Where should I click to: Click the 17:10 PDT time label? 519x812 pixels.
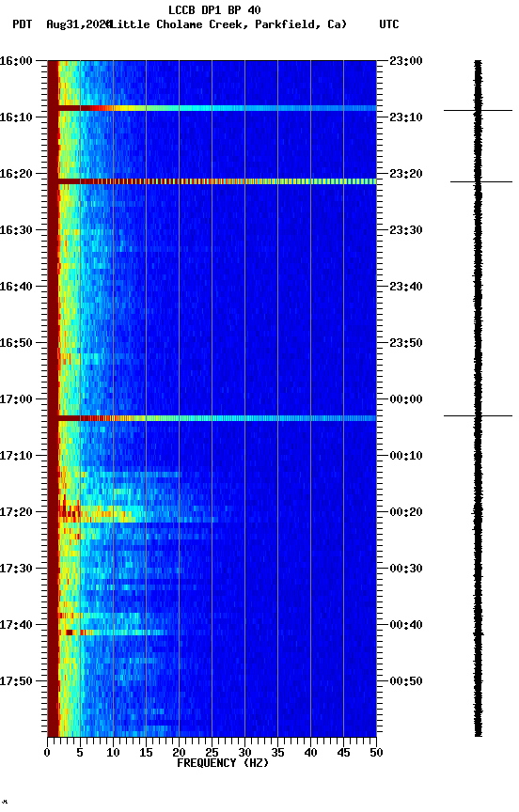(16, 456)
